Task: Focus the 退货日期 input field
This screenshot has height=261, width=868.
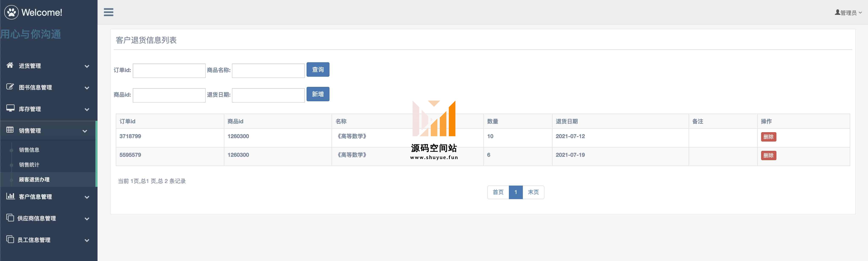Action: click(268, 95)
